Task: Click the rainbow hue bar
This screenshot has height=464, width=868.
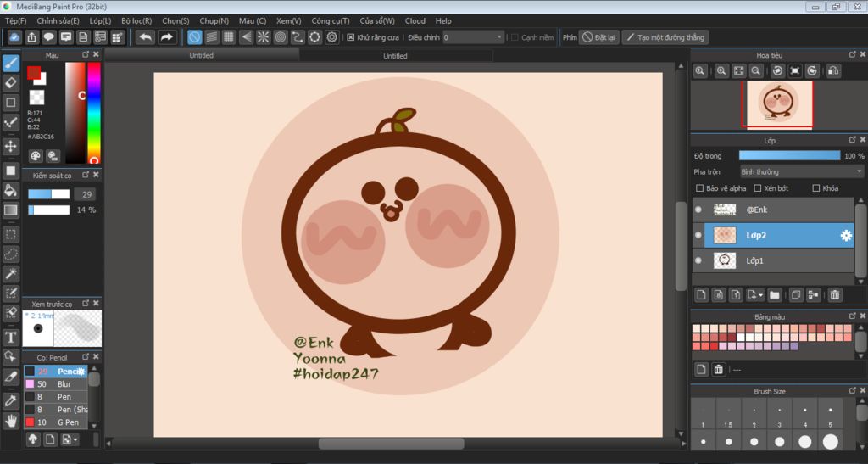Action: coord(94,113)
